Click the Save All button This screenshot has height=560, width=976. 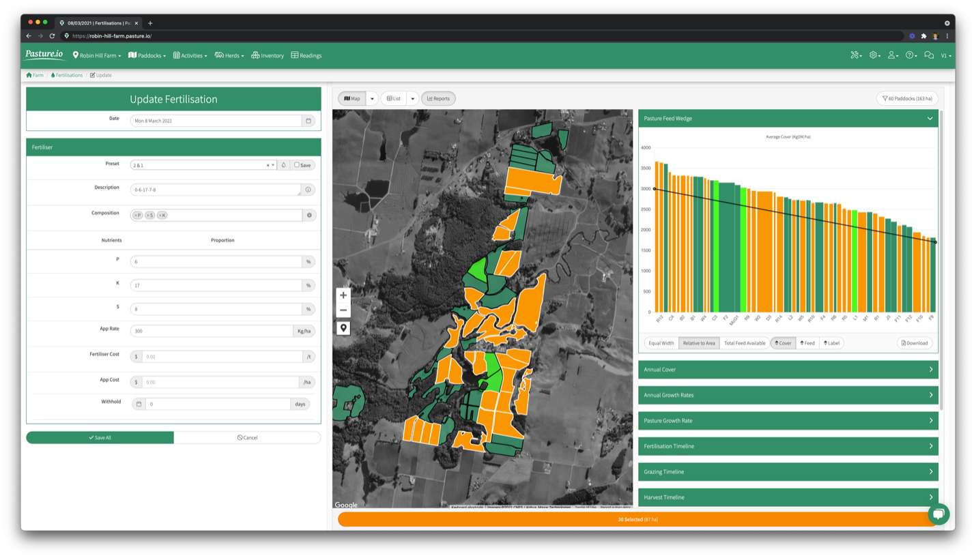[100, 437]
